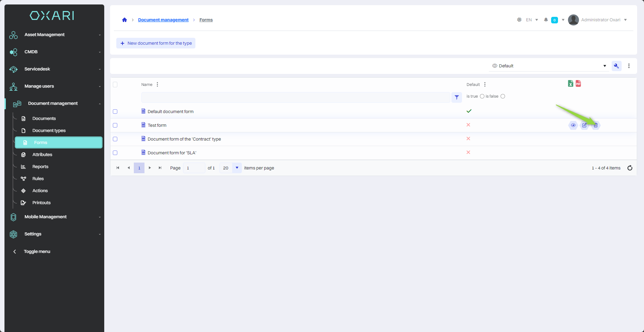The height and width of the screenshot is (332, 644).
Task: Export the table to Excel
Action: click(x=570, y=84)
